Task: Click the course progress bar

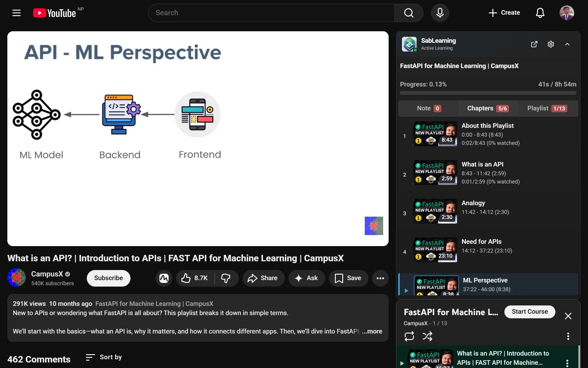Action: pyautogui.click(x=488, y=93)
